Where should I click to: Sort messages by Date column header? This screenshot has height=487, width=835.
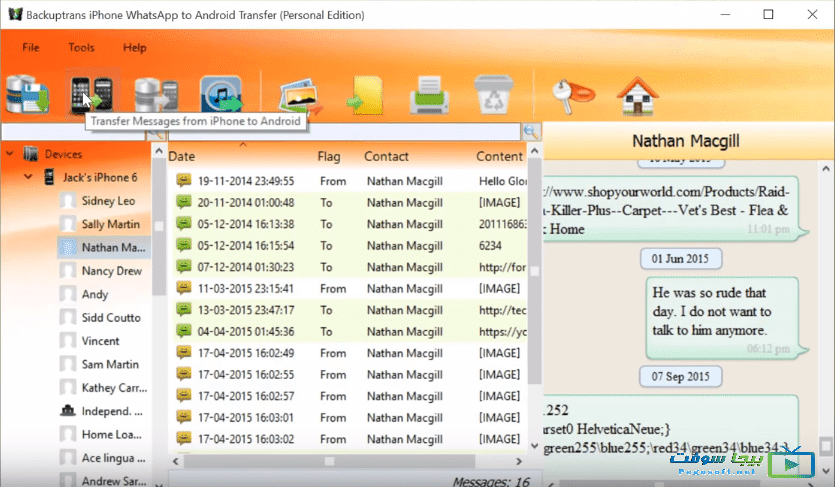click(x=182, y=156)
